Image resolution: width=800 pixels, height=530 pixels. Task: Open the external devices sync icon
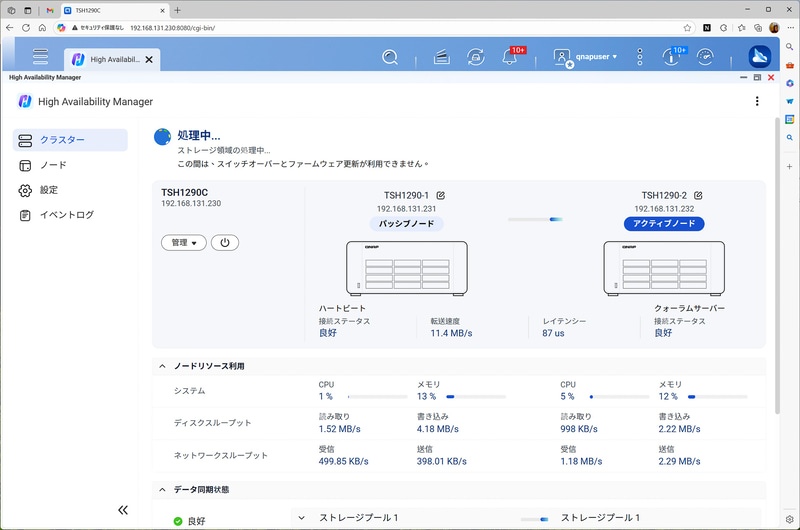476,57
